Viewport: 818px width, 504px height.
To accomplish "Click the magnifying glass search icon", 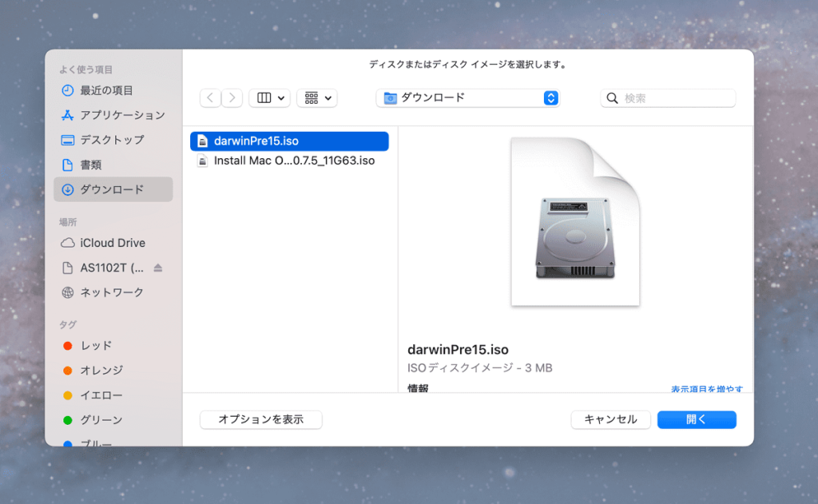I will 613,98.
